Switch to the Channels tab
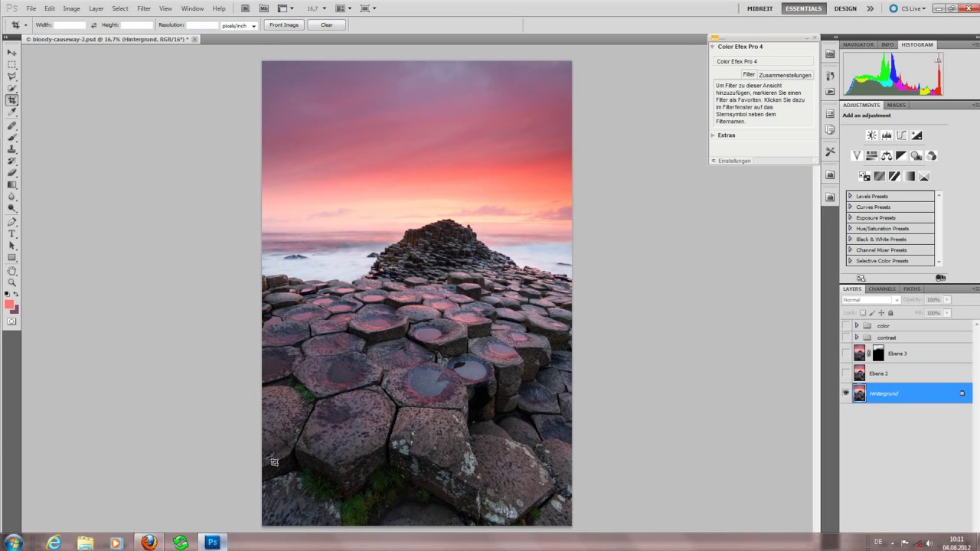 pos(882,289)
